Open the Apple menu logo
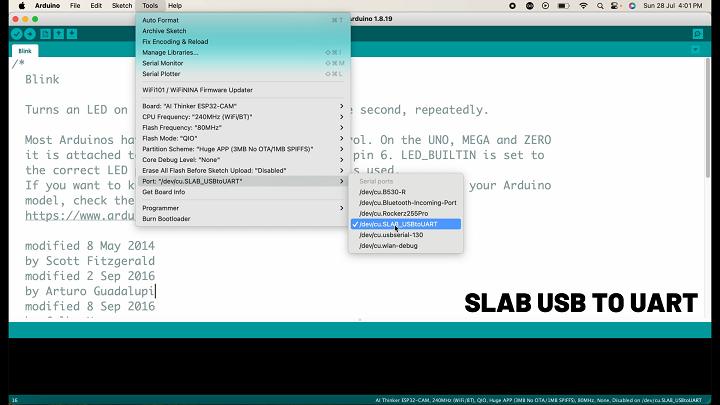The image size is (720, 405). click(22, 6)
